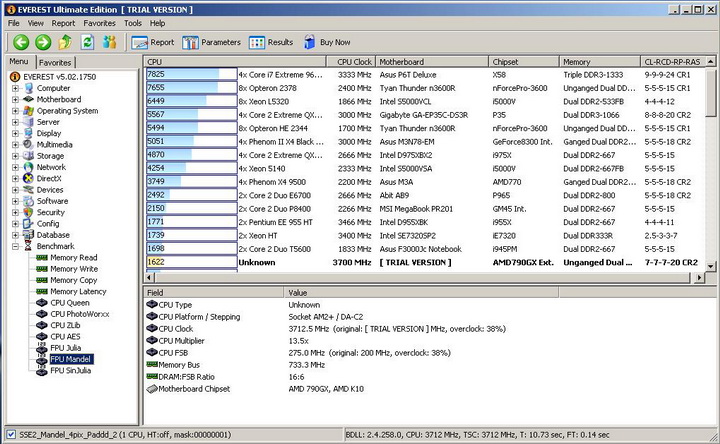This screenshot has height=444, width=720.
Task: Select CPU AES benchmark icon
Action: coord(42,337)
